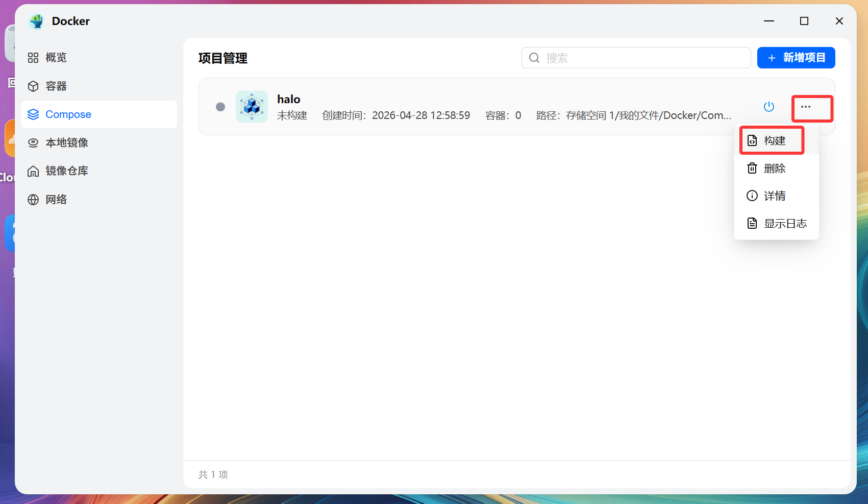Navigate to 镜像仓库 image registry
The height and width of the screenshot is (504, 868).
[x=66, y=171]
